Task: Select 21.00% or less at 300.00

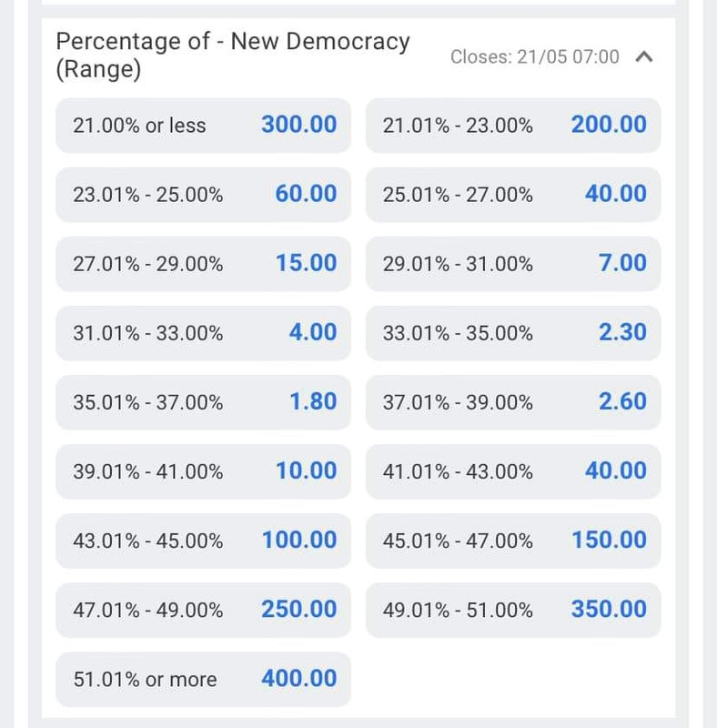Action: coord(203,126)
